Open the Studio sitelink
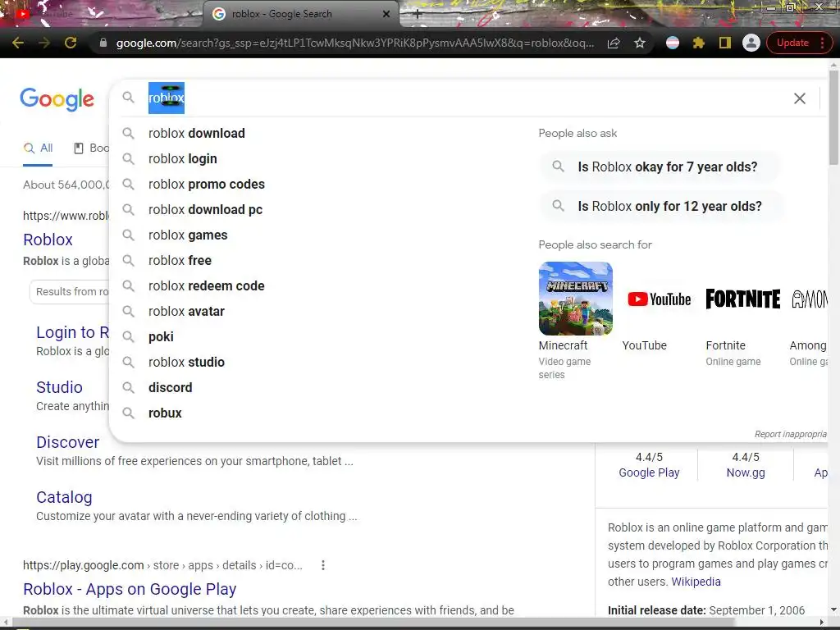 [59, 387]
